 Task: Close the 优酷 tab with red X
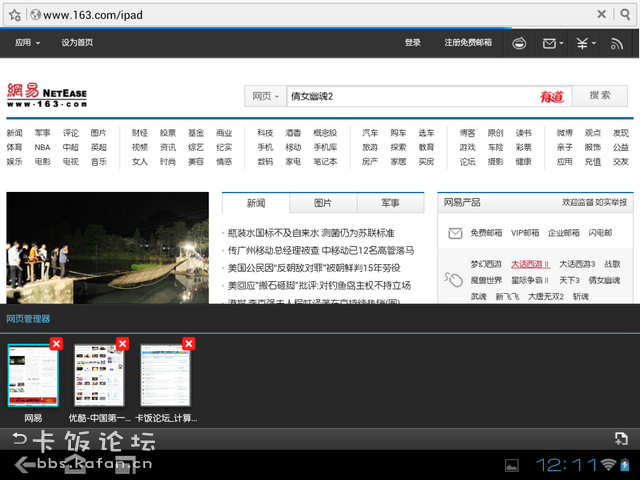[122, 344]
